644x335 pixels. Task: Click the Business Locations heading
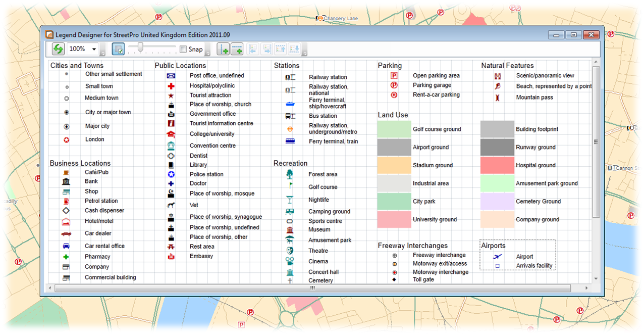(80, 163)
